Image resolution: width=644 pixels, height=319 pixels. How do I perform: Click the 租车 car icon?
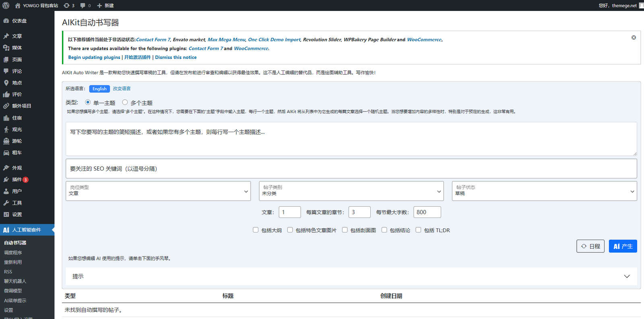coord(6,153)
